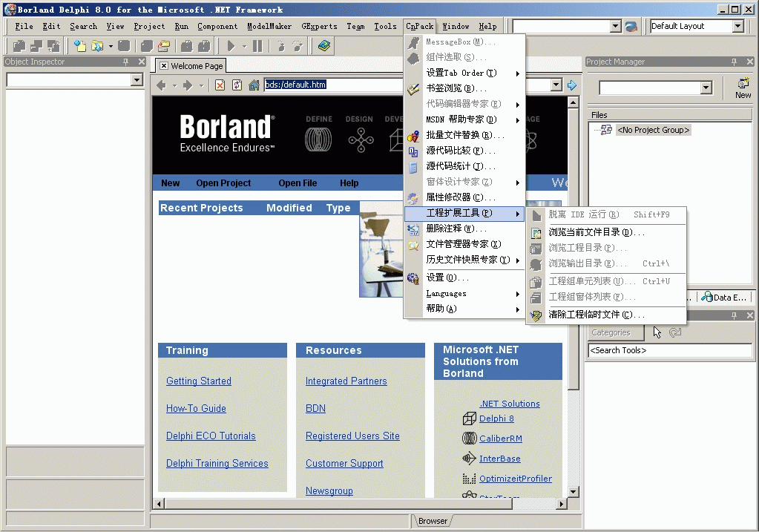This screenshot has width=759, height=532.
Task: Click the New project icon in Project Manager
Action: (x=743, y=88)
